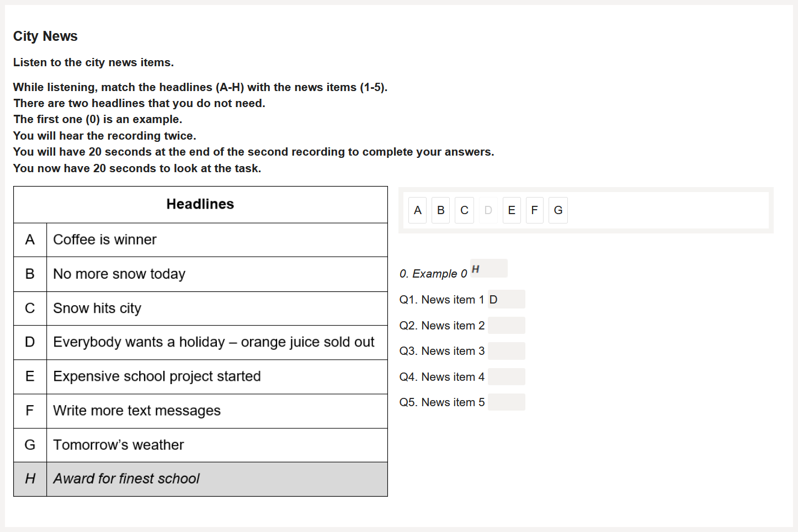Click the empty News item 2 box

click(x=506, y=326)
